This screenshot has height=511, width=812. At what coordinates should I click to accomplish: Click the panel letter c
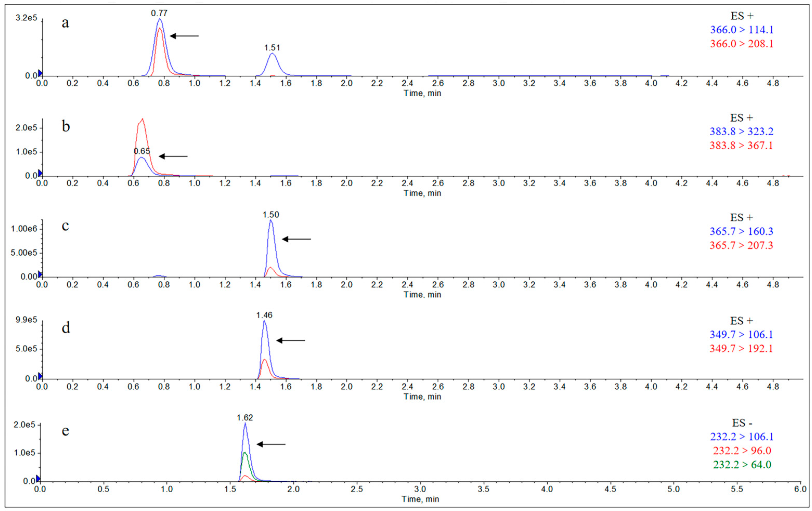coord(66,226)
